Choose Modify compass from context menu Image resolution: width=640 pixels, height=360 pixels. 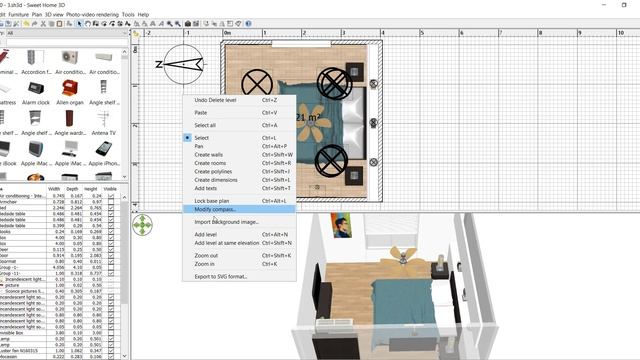[239, 209]
